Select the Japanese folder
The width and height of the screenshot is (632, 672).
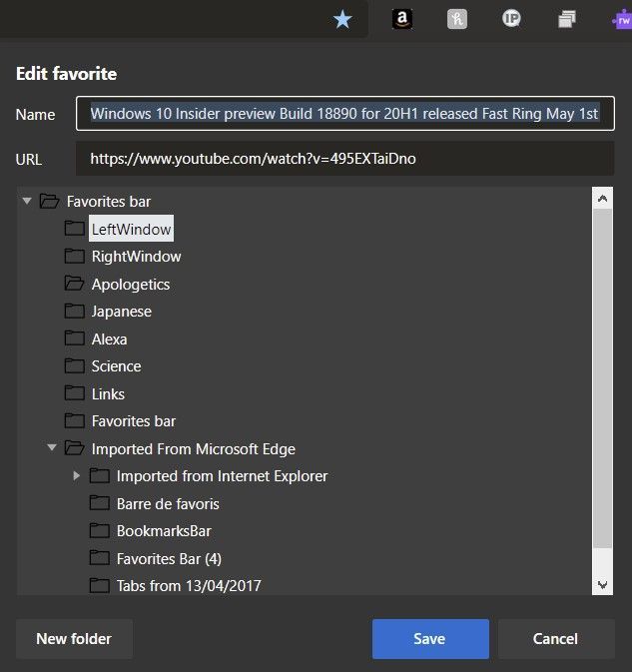(121, 312)
